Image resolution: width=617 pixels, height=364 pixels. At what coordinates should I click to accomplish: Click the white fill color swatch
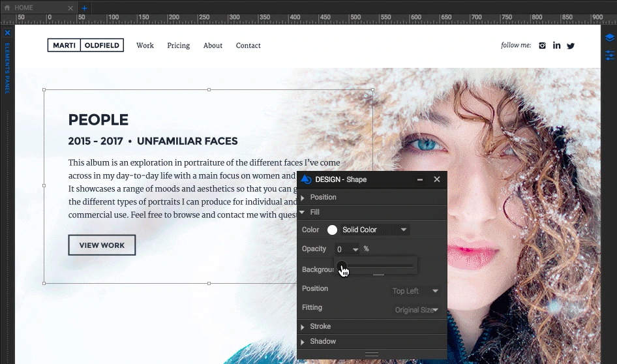332,230
